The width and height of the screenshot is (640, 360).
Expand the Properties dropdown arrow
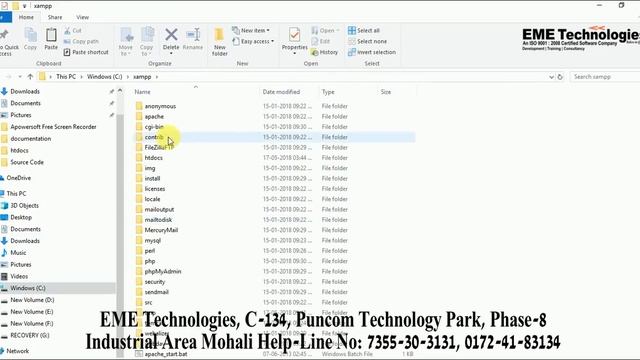[294, 53]
